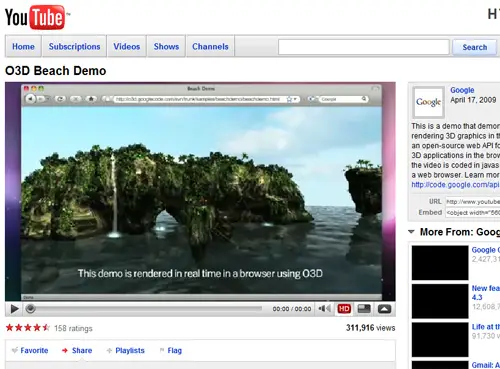The width and height of the screenshot is (500, 369).
Task: Open the code.google.com description link
Action: 455,185
